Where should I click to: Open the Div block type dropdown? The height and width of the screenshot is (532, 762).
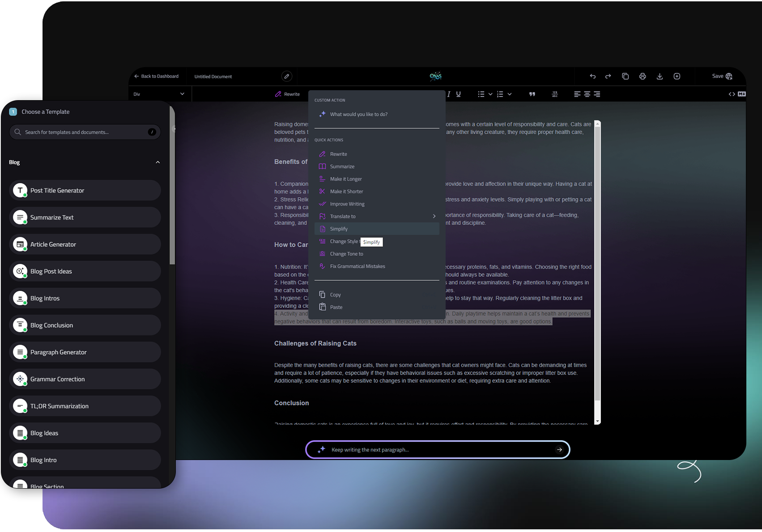coord(160,94)
